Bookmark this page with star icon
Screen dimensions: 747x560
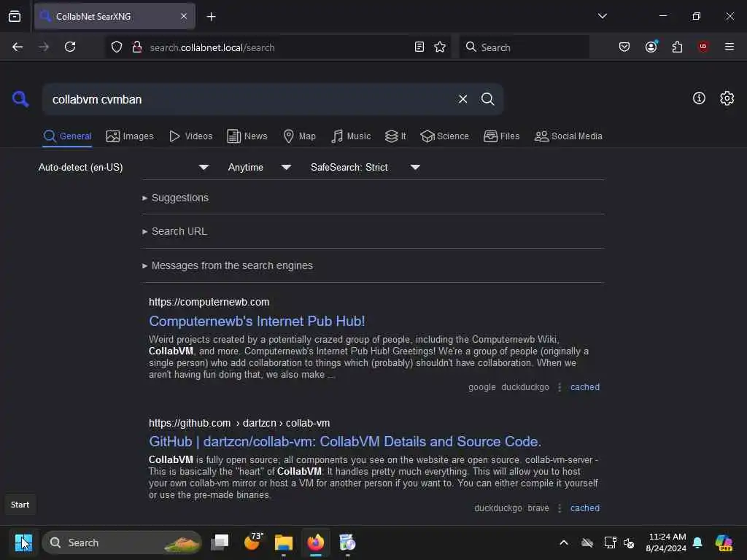(440, 47)
